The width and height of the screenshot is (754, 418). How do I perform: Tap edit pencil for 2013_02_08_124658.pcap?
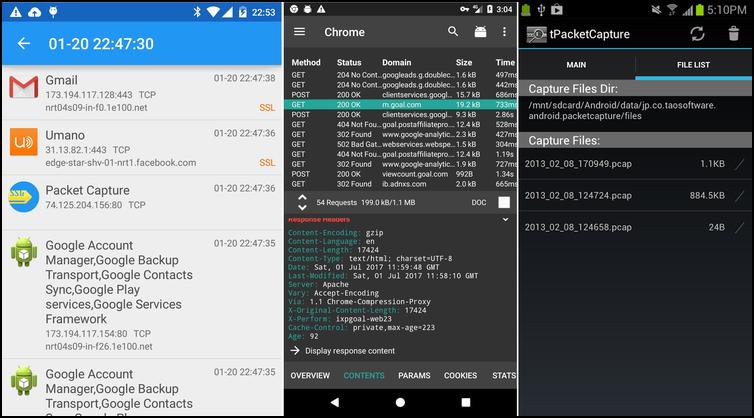(740, 228)
